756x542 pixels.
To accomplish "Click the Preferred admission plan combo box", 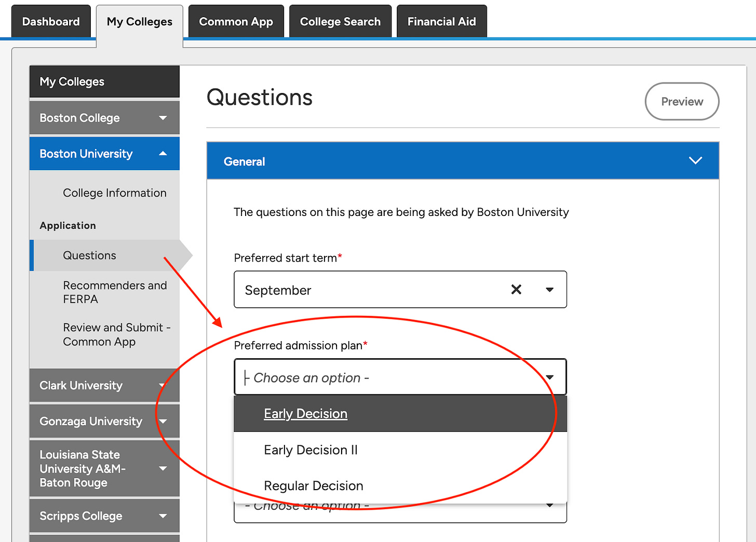I will (x=400, y=377).
